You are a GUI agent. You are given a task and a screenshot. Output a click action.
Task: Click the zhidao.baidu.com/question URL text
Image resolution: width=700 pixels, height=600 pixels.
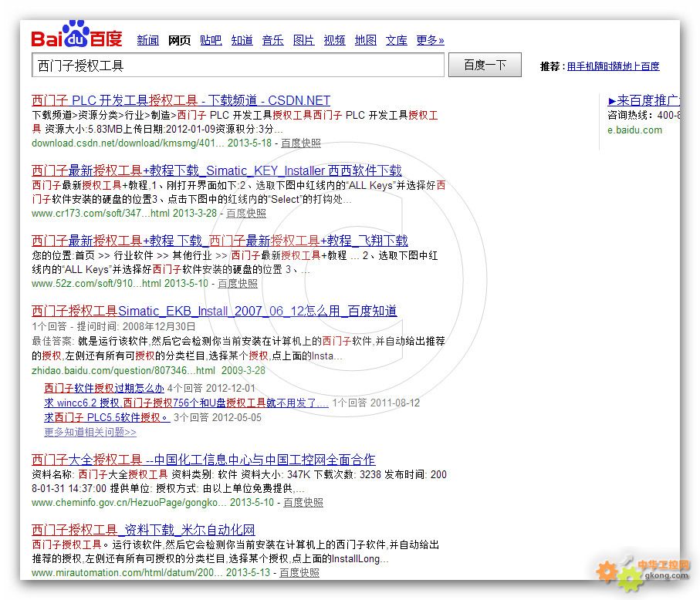pyautogui.click(x=123, y=370)
